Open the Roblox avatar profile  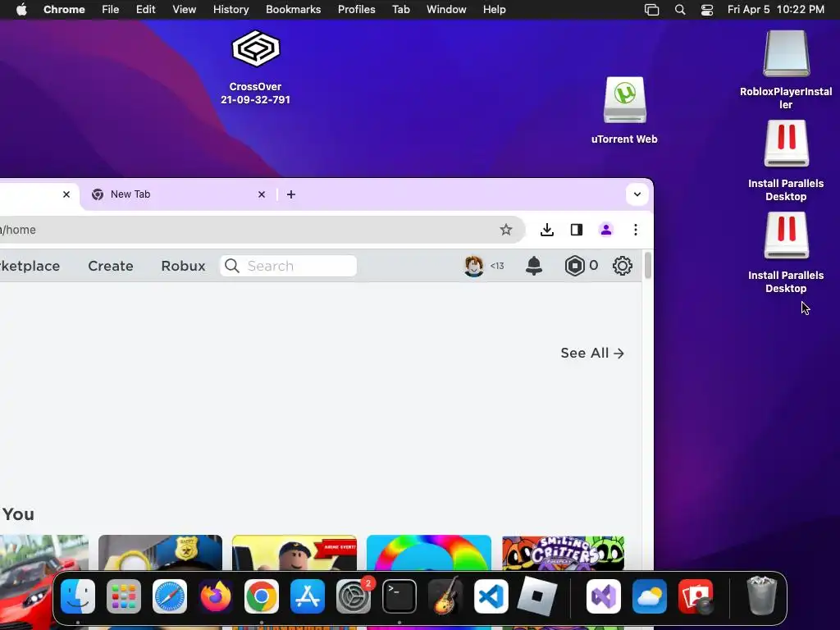473,266
